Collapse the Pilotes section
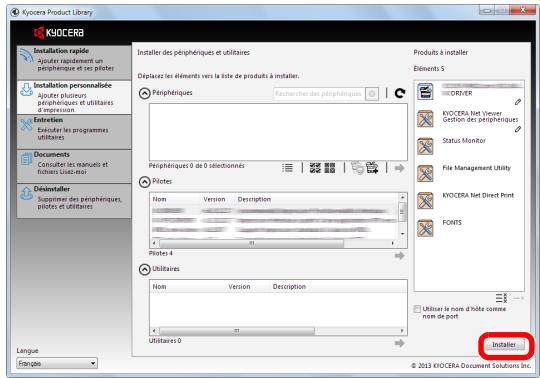The height and width of the screenshot is (378, 540). 145,182
